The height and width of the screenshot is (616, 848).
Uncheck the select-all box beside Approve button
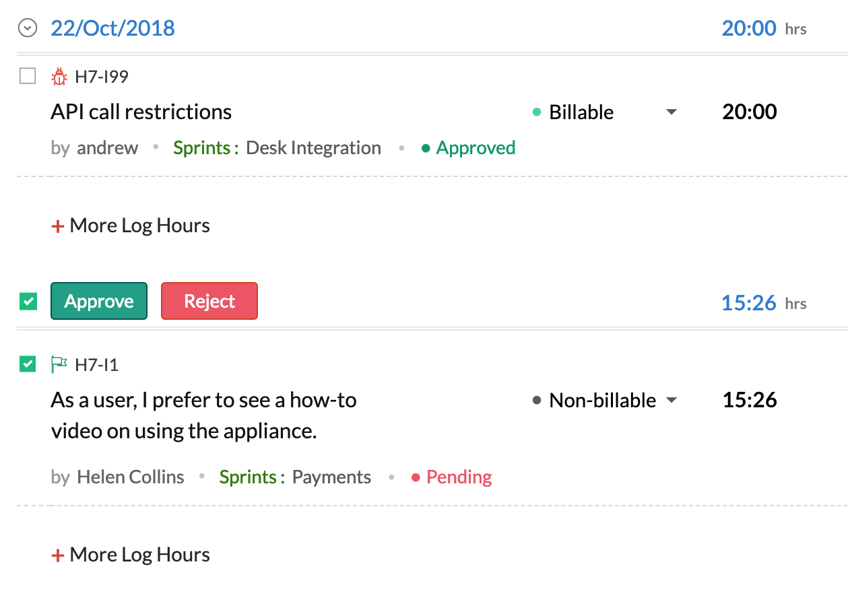tap(28, 302)
